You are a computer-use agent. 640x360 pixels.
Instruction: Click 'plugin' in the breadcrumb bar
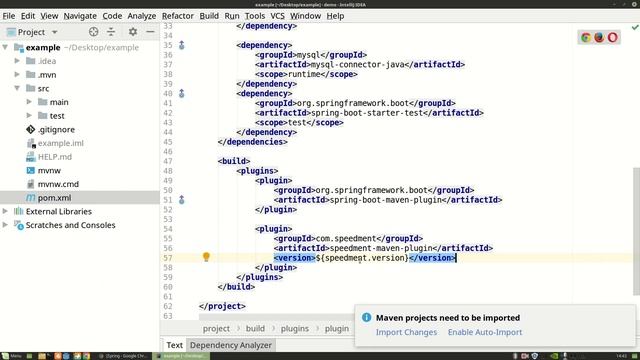tap(337, 329)
